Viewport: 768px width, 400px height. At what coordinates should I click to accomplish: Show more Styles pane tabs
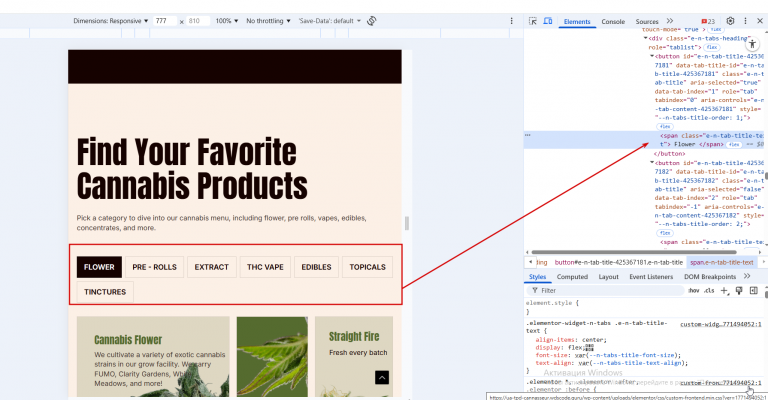[747, 277]
